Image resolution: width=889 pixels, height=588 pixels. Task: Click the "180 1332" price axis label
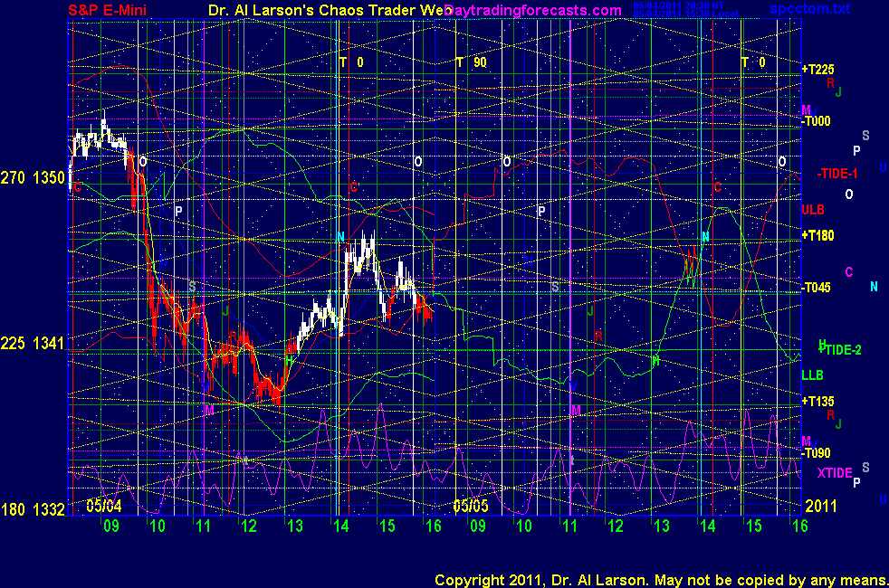pos(33,509)
